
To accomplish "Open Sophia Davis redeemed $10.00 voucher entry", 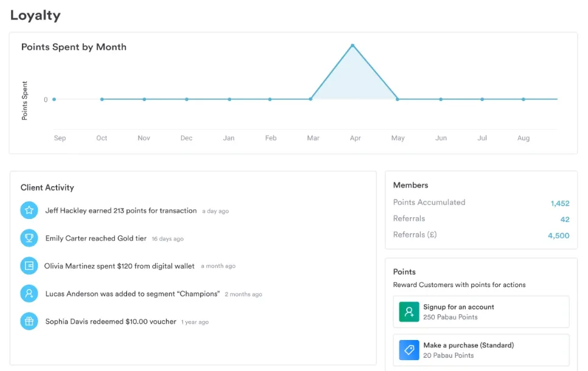I will click(111, 321).
